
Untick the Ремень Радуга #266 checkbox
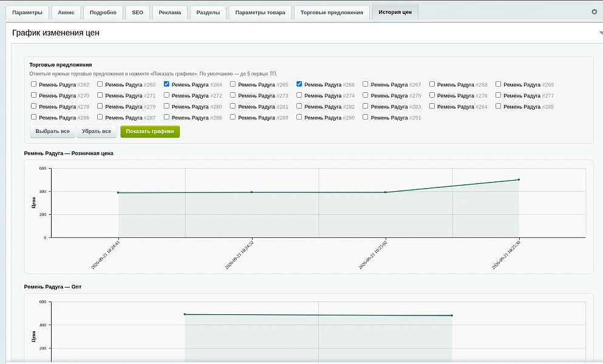pyautogui.click(x=299, y=84)
